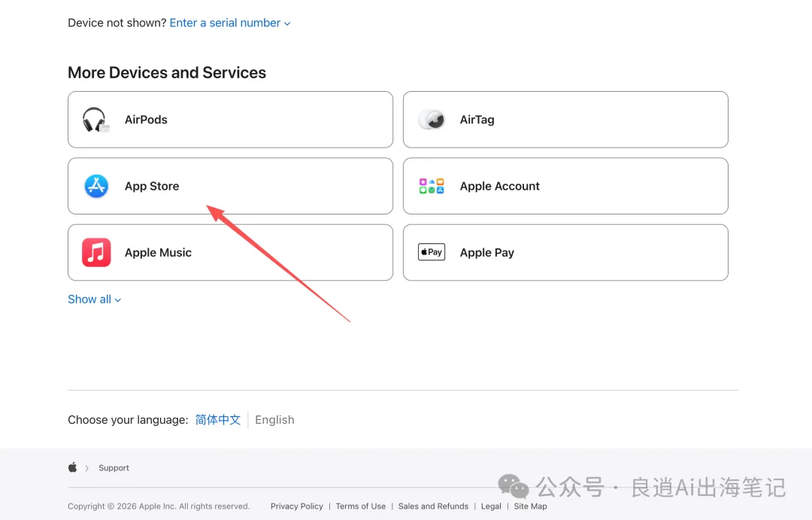The image size is (812, 520).
Task: Click the red Apple Music note icon
Action: tap(96, 253)
